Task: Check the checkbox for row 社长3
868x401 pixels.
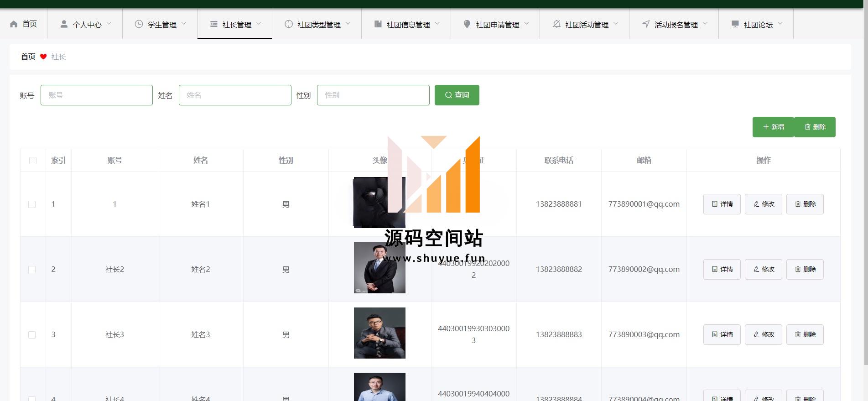Action: pos(32,335)
